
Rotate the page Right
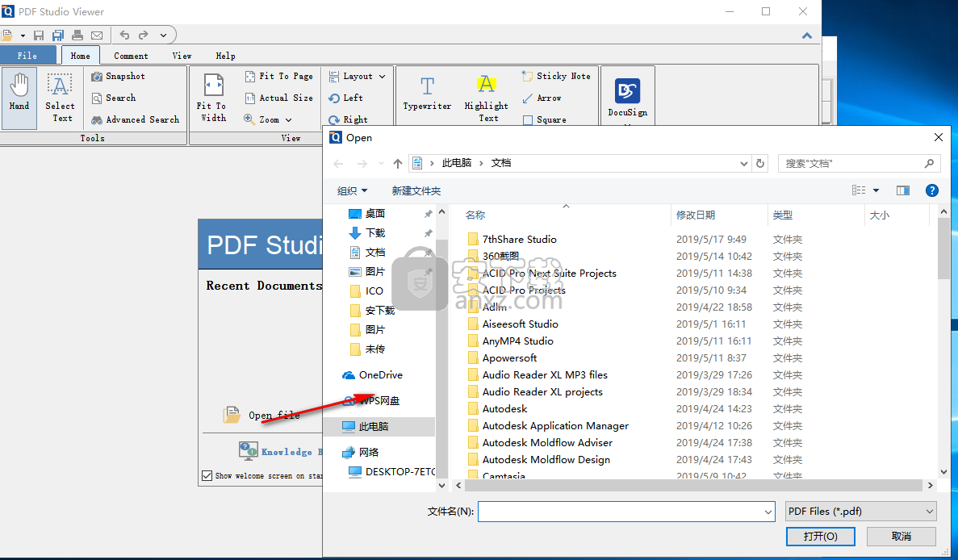pyautogui.click(x=348, y=119)
